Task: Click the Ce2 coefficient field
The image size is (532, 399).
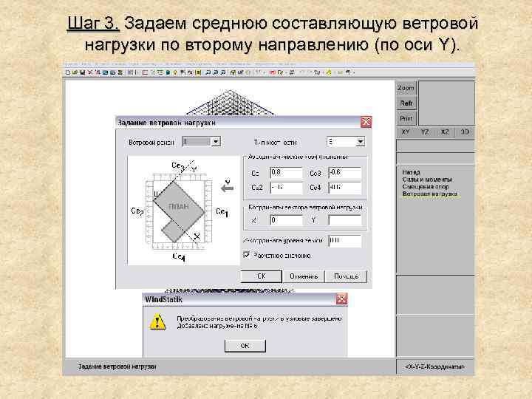Action: click(x=286, y=188)
